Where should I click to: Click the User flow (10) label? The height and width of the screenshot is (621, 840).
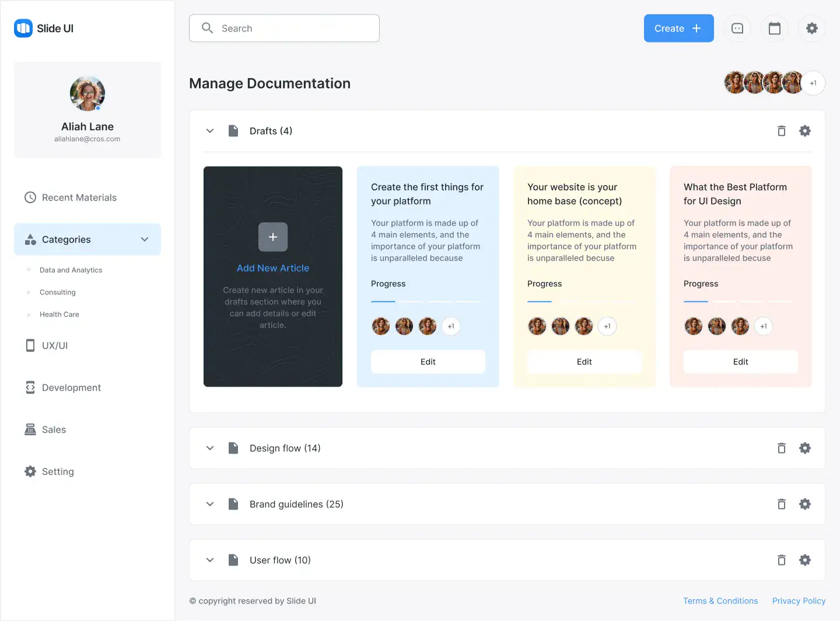[x=280, y=560]
